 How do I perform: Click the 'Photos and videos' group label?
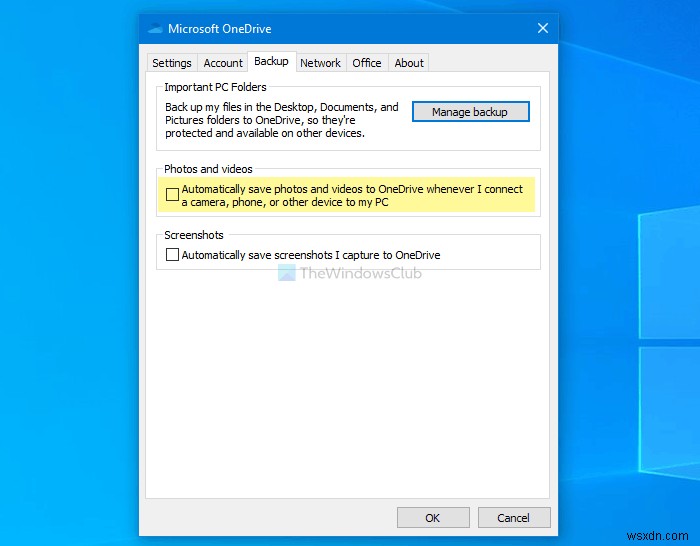point(208,169)
